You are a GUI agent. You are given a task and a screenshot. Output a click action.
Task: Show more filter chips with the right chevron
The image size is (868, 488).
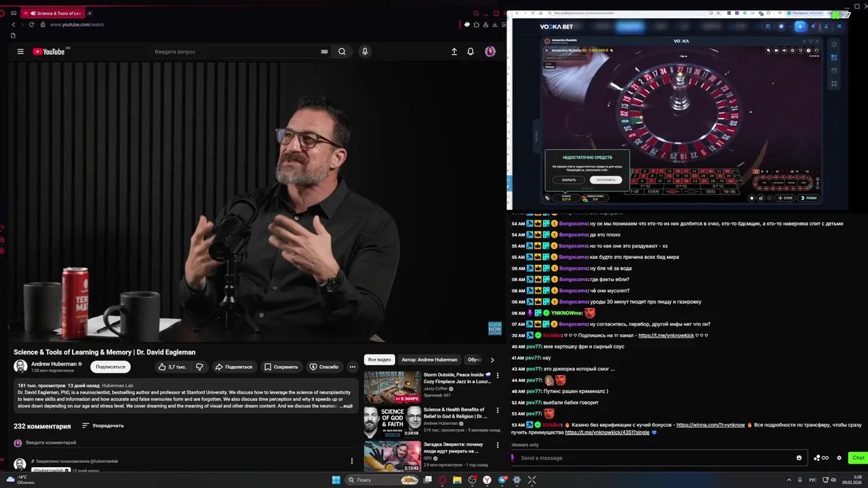click(492, 360)
